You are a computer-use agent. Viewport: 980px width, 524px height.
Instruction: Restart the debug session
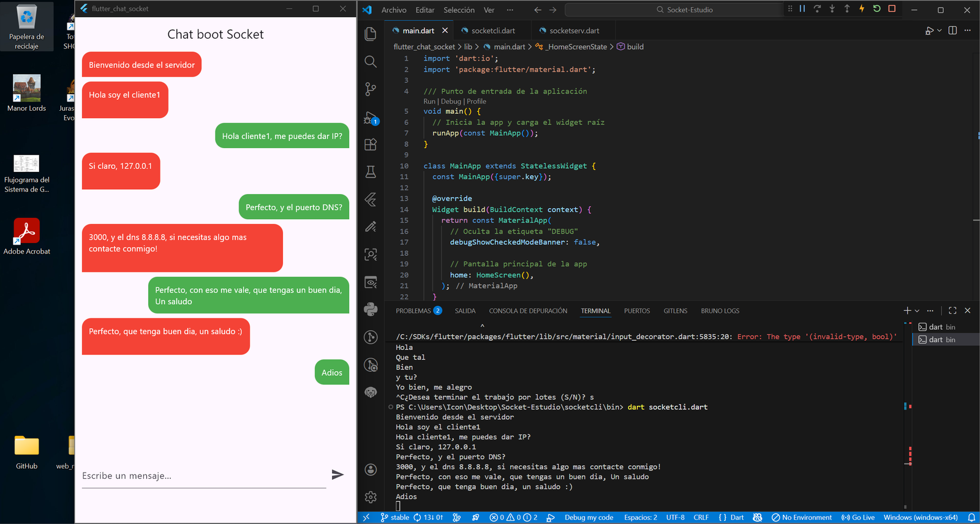tap(876, 9)
